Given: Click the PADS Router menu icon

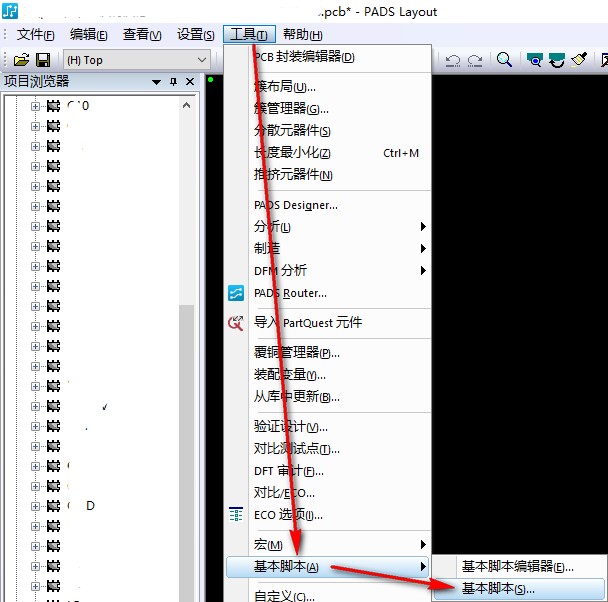Looking at the screenshot, I should pyautogui.click(x=236, y=293).
